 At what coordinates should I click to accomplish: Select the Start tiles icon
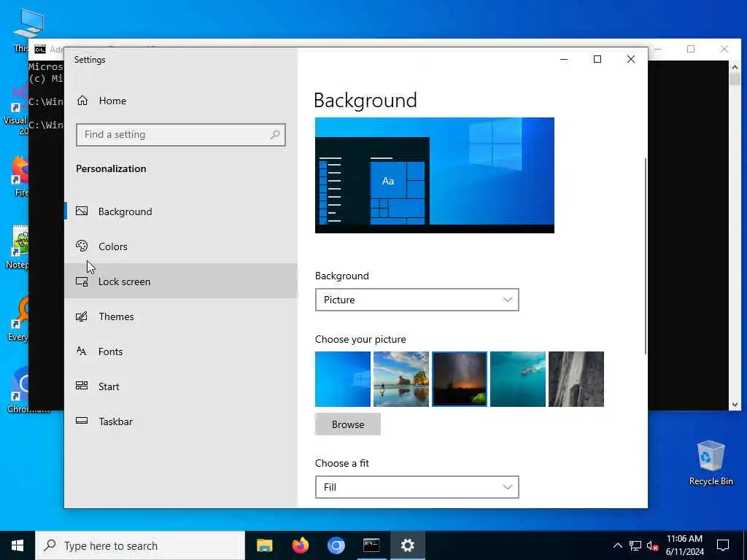click(82, 386)
